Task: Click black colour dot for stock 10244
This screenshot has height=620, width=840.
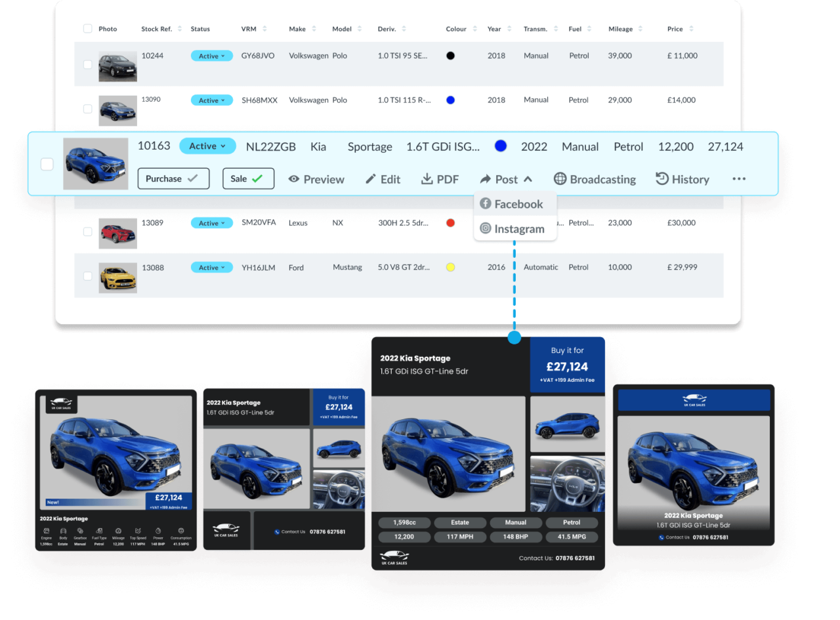Action: [450, 56]
